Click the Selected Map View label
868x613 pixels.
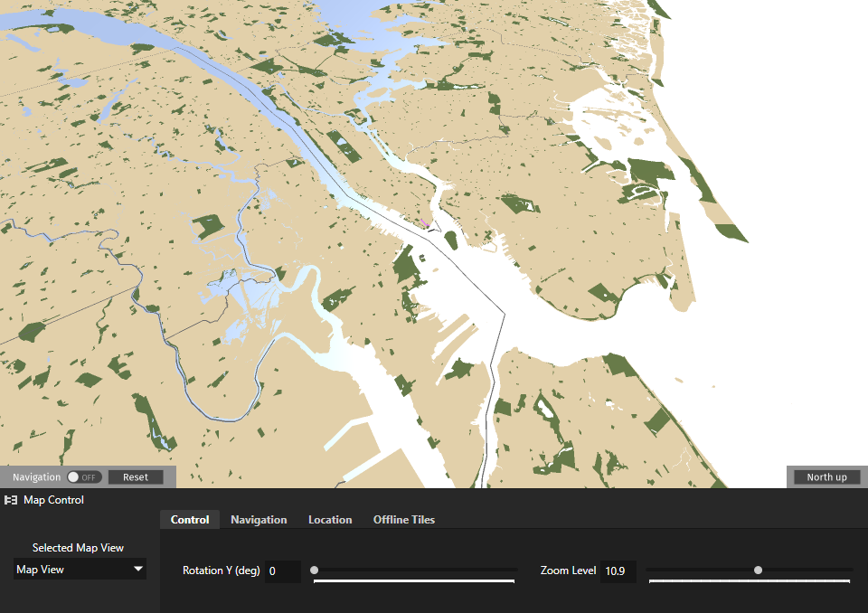coord(78,548)
